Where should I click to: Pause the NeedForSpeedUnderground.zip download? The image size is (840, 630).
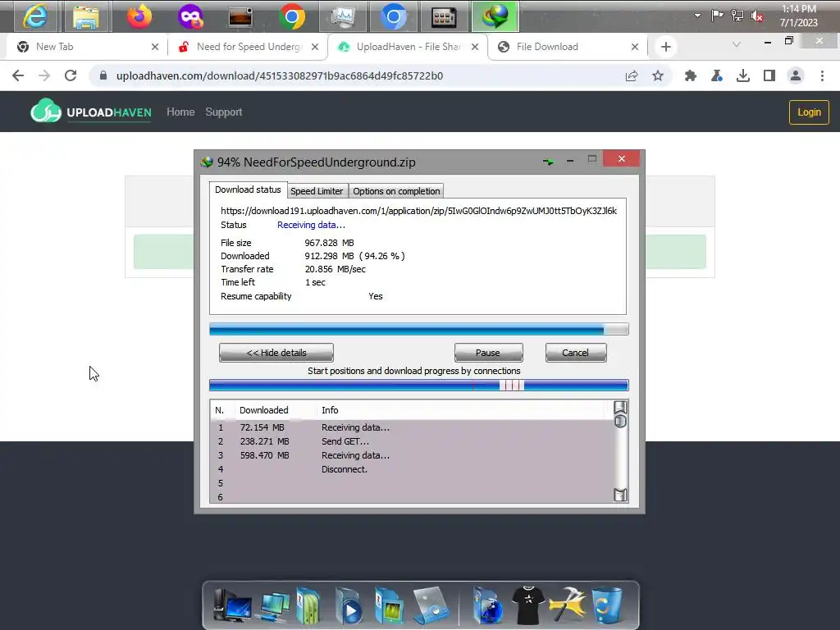tap(488, 353)
